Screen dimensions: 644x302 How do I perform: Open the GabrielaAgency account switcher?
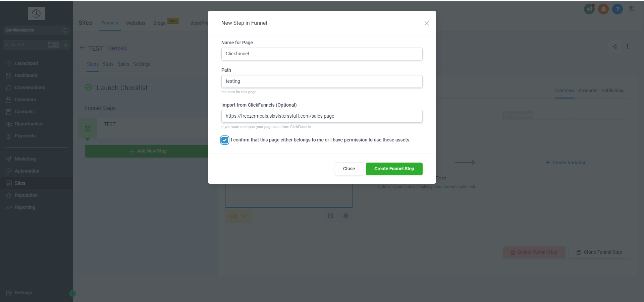(x=36, y=30)
